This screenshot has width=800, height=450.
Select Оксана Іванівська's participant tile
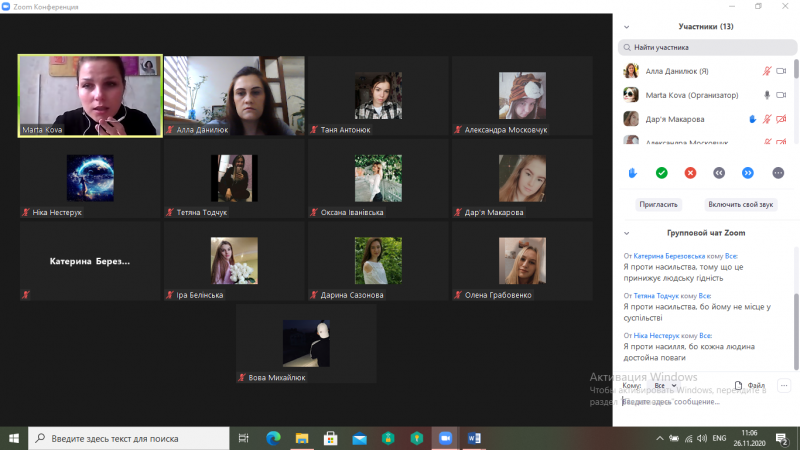point(378,179)
